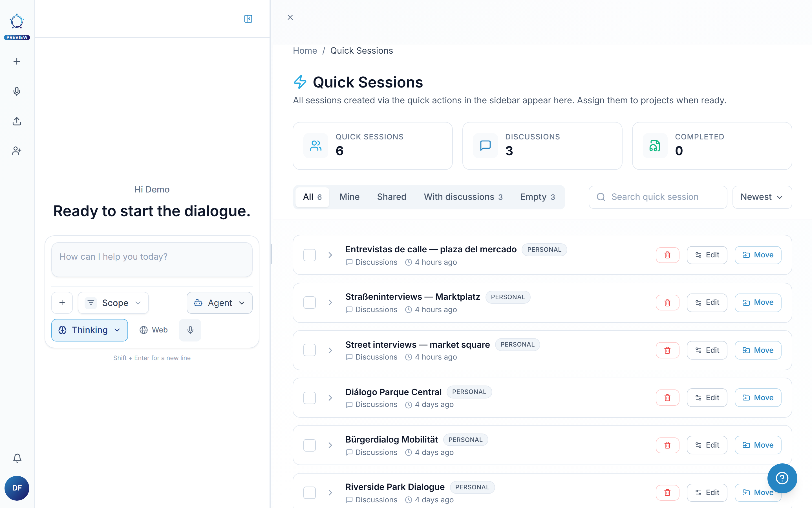Click the microphone button in chat box

(190, 330)
